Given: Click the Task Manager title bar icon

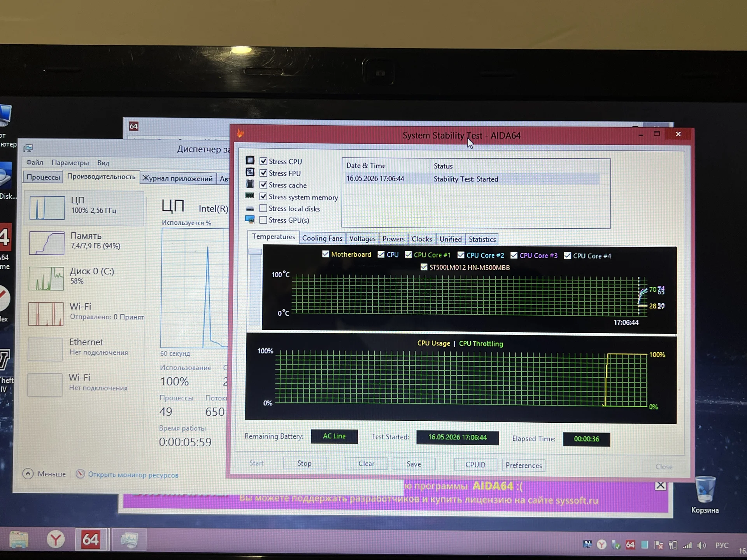Looking at the screenshot, I should (x=28, y=148).
